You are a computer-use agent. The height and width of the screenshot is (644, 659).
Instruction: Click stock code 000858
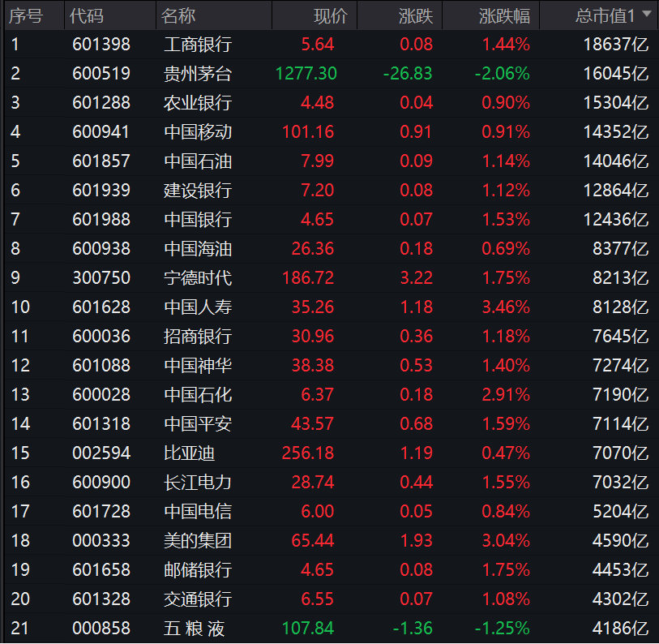coord(101,629)
